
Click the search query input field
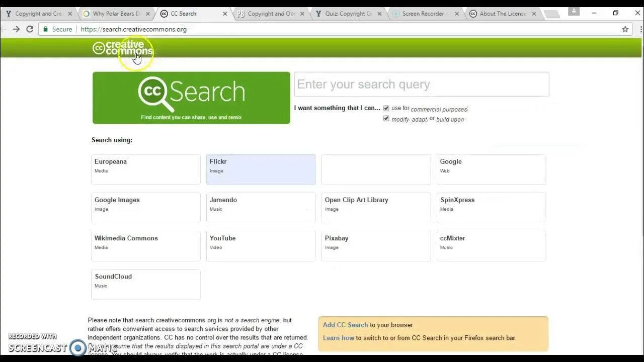point(422,84)
